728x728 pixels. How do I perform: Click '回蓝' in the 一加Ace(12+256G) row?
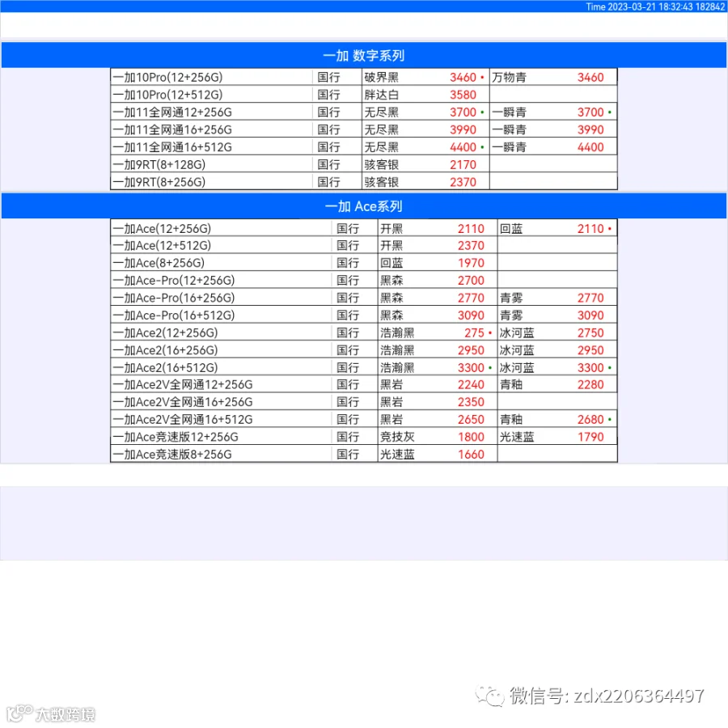pyautogui.click(x=511, y=228)
